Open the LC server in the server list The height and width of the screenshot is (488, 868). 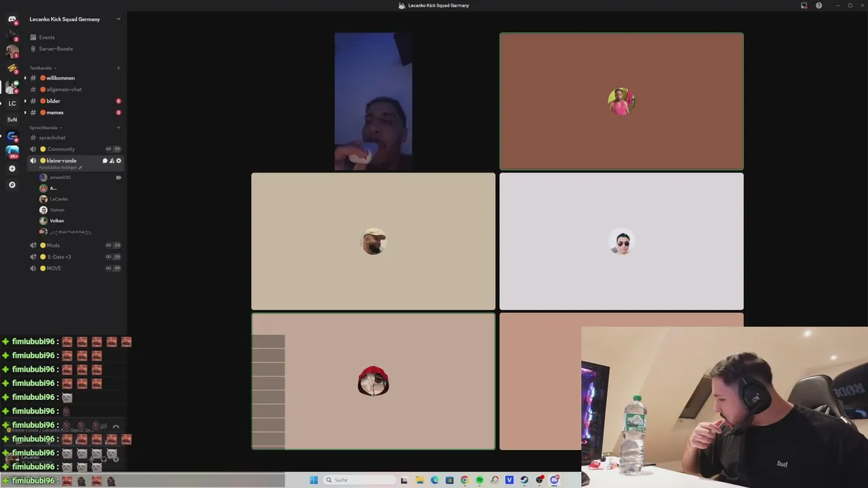[x=12, y=104]
